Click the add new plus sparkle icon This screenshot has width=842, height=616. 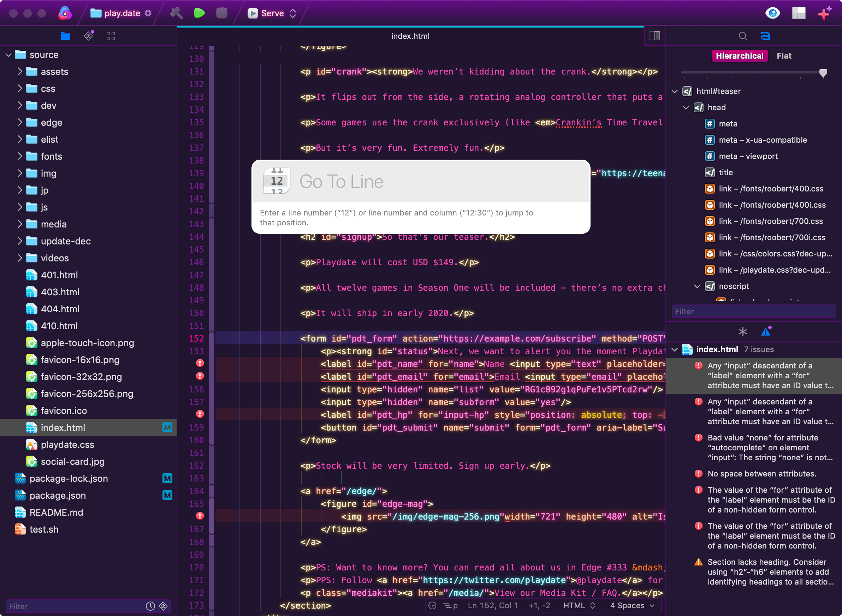(x=824, y=13)
